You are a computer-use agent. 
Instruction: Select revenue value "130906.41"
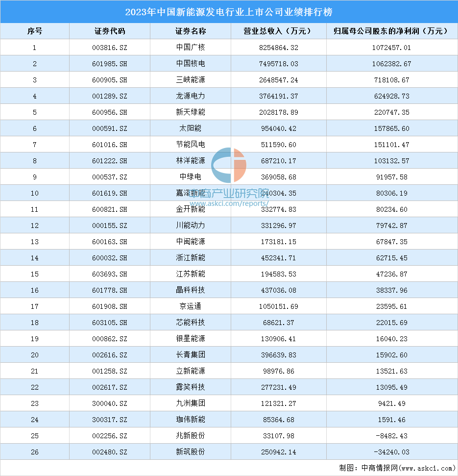(278, 339)
